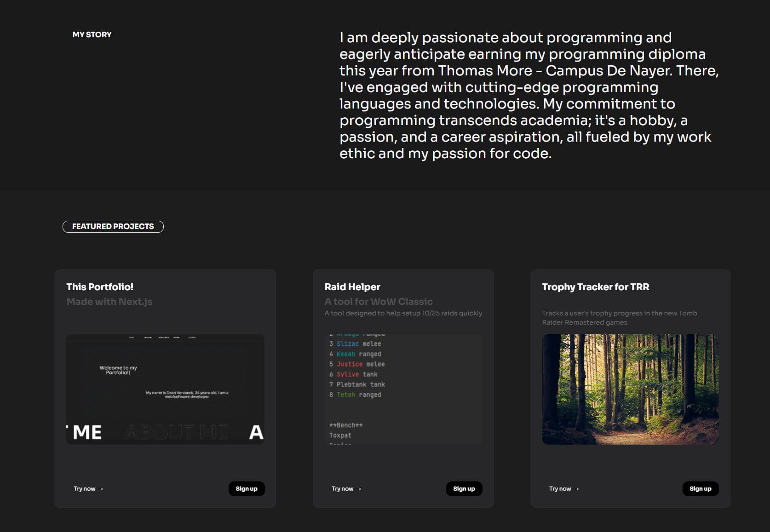Follow Try now link in Trophy Tracker card
770x532 pixels.
tap(564, 489)
